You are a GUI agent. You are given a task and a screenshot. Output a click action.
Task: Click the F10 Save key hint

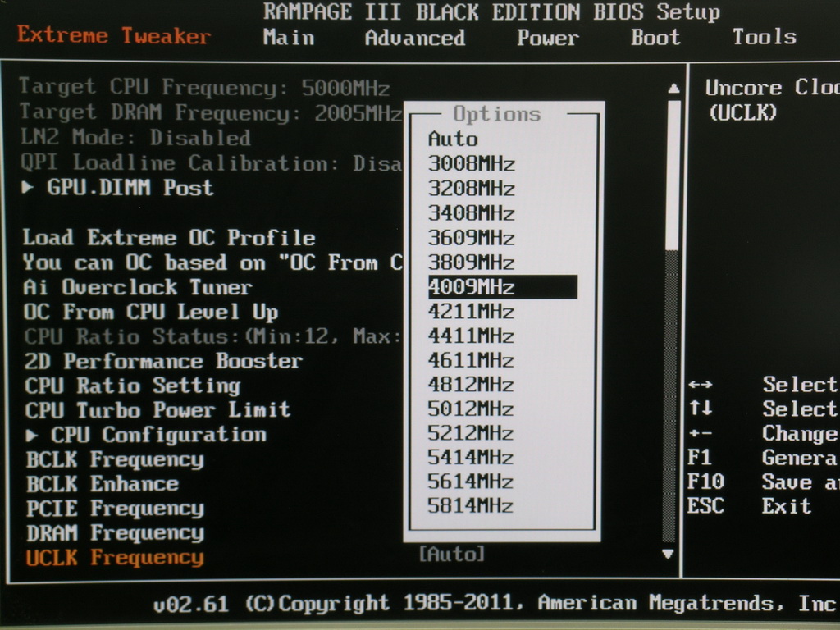[764, 482]
